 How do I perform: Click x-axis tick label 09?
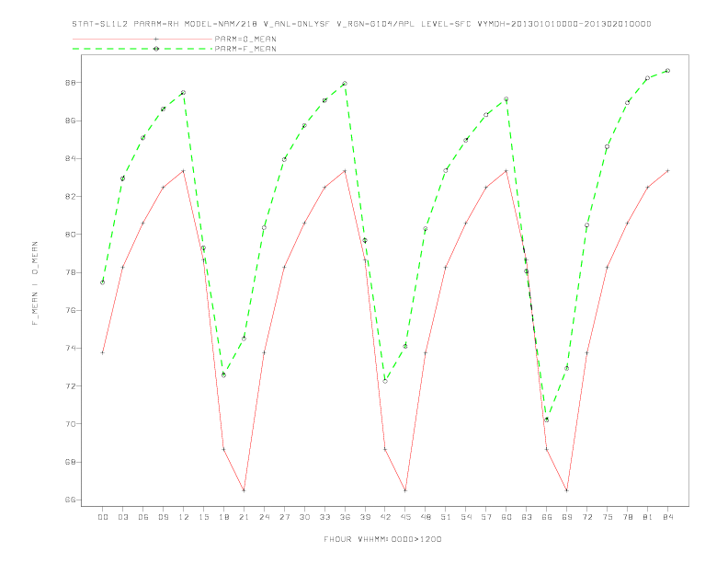coord(164,517)
